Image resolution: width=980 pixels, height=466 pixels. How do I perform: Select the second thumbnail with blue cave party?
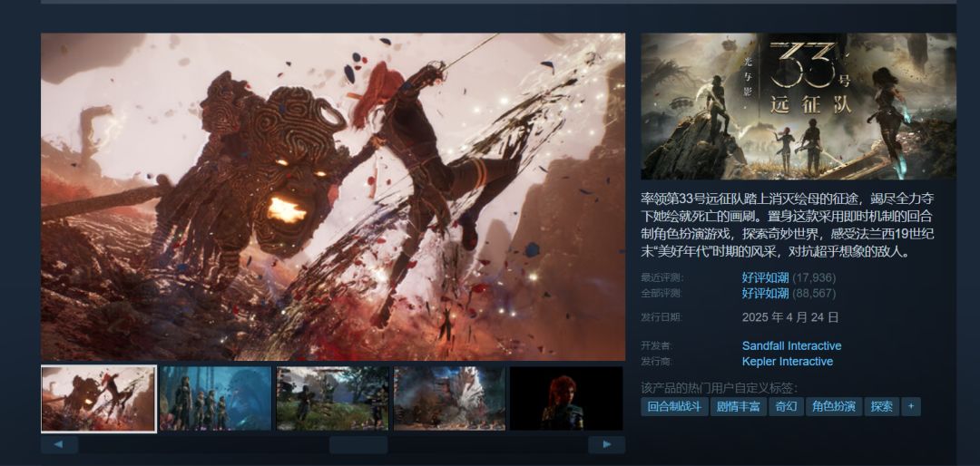(x=216, y=399)
